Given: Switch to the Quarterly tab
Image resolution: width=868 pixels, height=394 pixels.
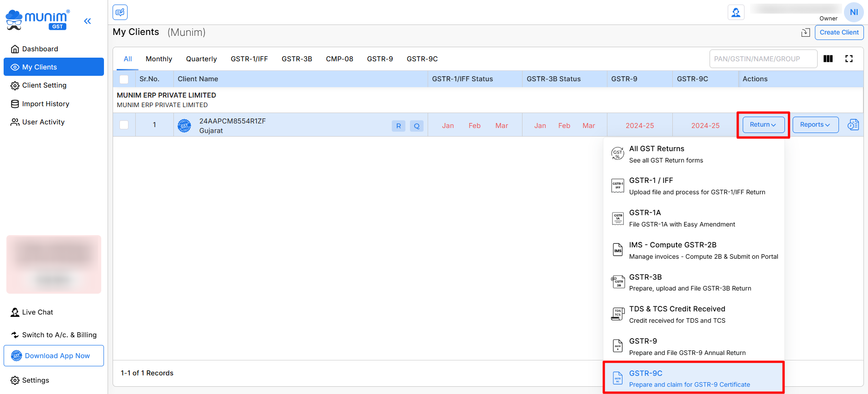Looking at the screenshot, I should tap(201, 59).
